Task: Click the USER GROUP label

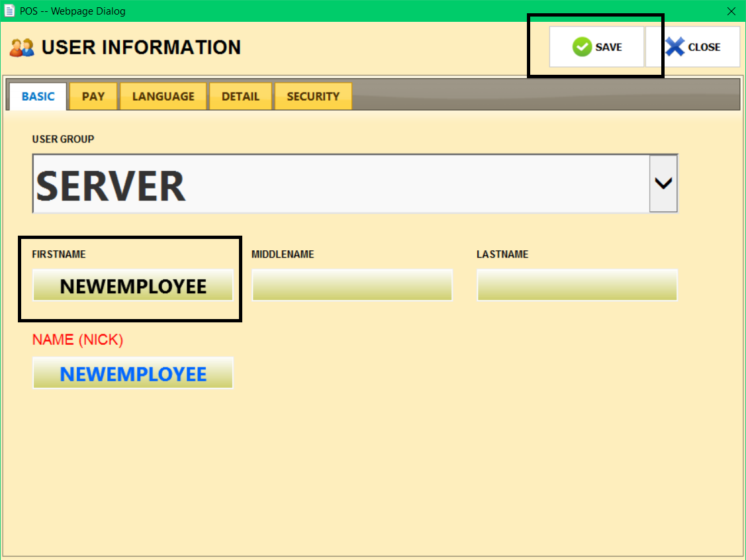Action: (x=63, y=139)
